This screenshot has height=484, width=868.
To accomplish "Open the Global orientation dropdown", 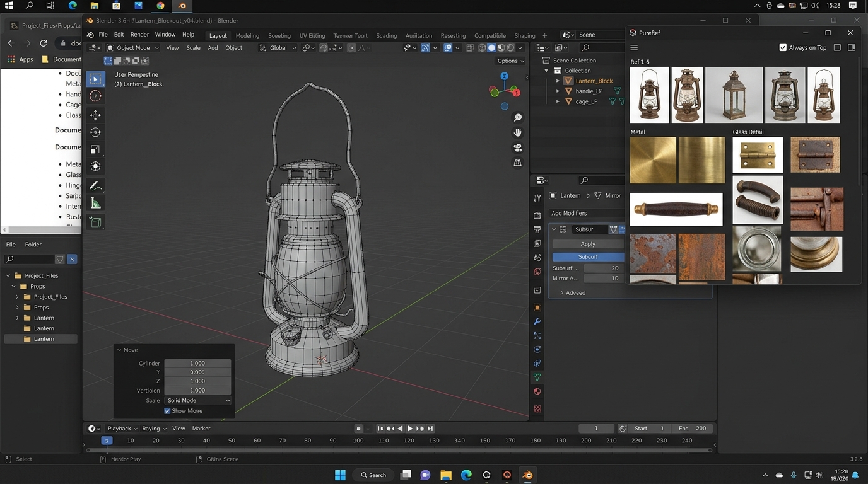I will click(278, 48).
